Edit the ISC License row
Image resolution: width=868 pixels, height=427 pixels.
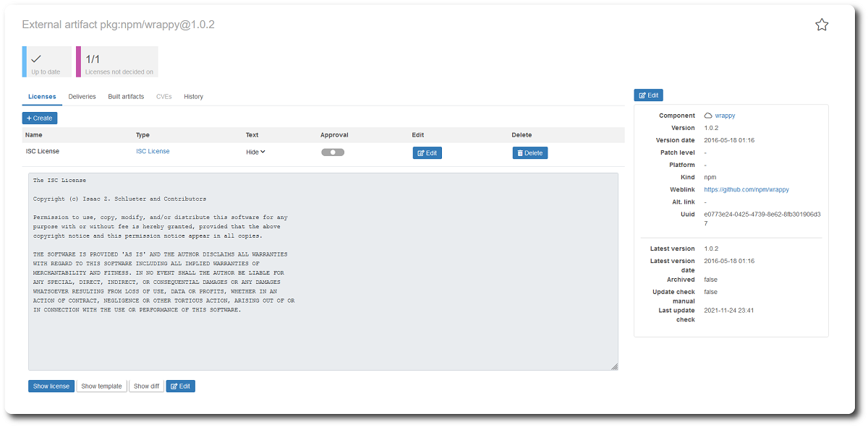427,153
